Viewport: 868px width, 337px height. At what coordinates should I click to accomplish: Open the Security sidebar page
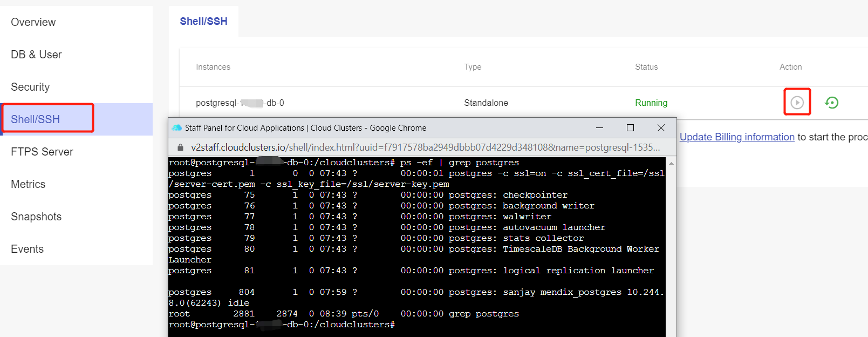coord(30,87)
